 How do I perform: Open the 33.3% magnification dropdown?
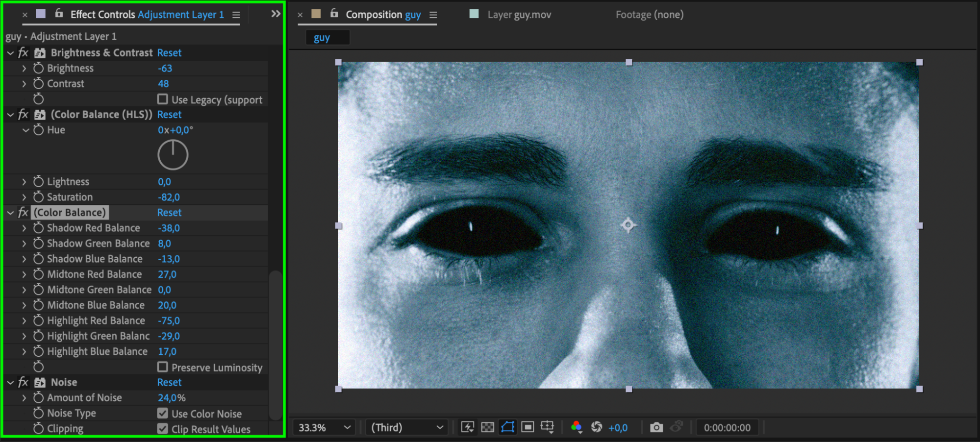tap(325, 427)
